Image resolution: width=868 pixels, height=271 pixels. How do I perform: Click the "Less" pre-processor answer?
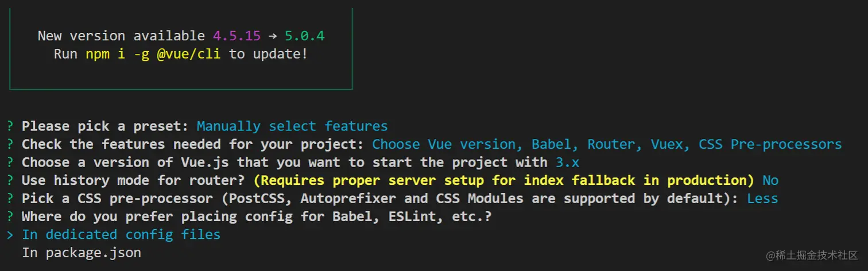point(762,199)
